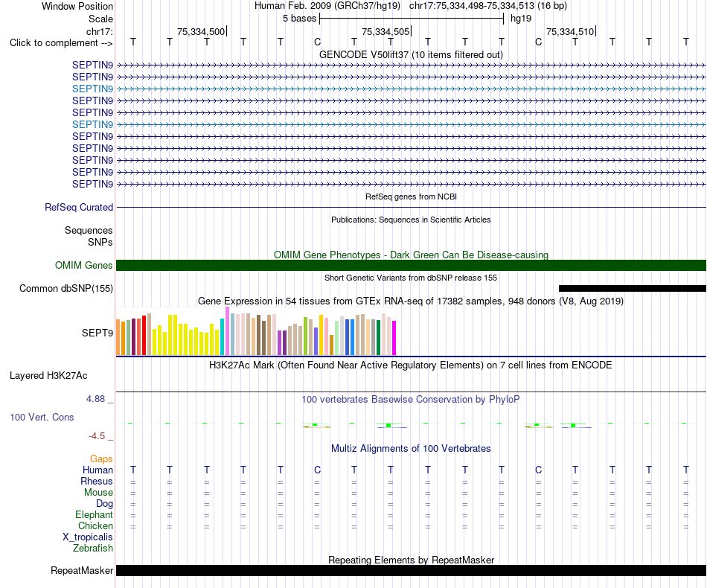This screenshot has width=707, height=588.
Task: Click the Sequences track label
Action: click(x=89, y=231)
